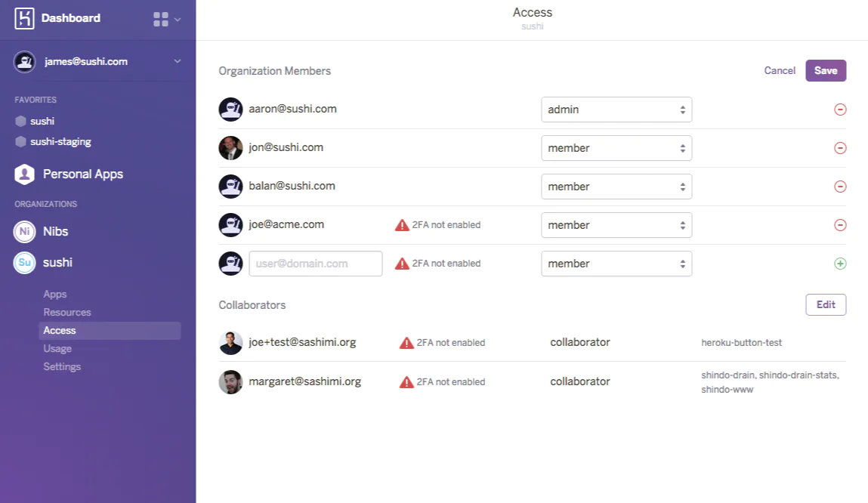Viewport: 868px width, 503px height.
Task: Go to the Usage section
Action: coord(57,349)
